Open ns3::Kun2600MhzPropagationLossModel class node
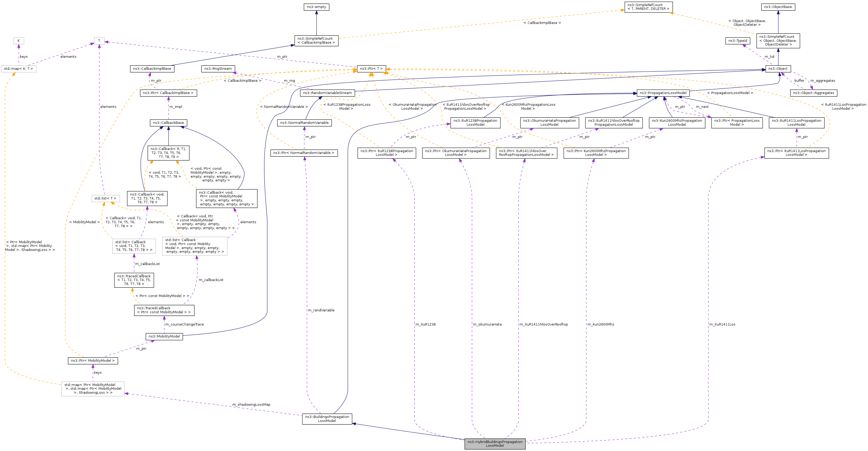Screen dimensions: 868x451 click(677, 123)
